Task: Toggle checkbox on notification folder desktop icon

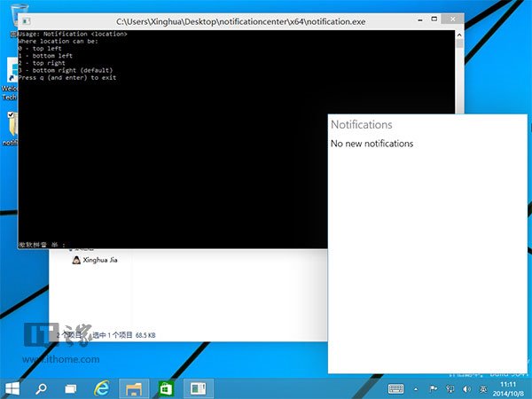Action: click(x=11, y=115)
